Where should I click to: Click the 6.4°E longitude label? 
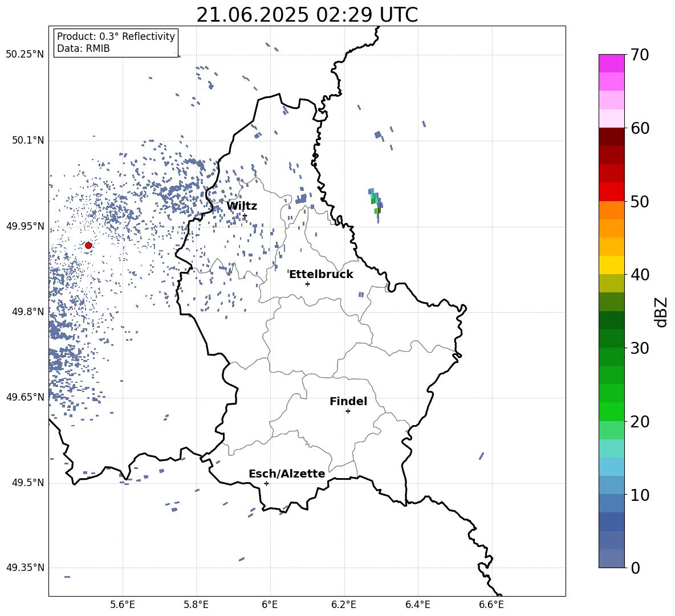pyautogui.click(x=417, y=605)
